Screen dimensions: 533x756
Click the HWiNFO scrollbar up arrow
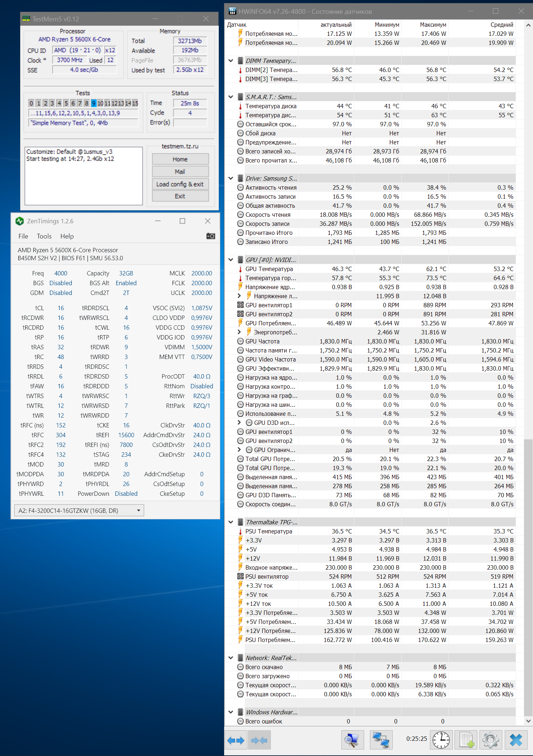coord(528,25)
